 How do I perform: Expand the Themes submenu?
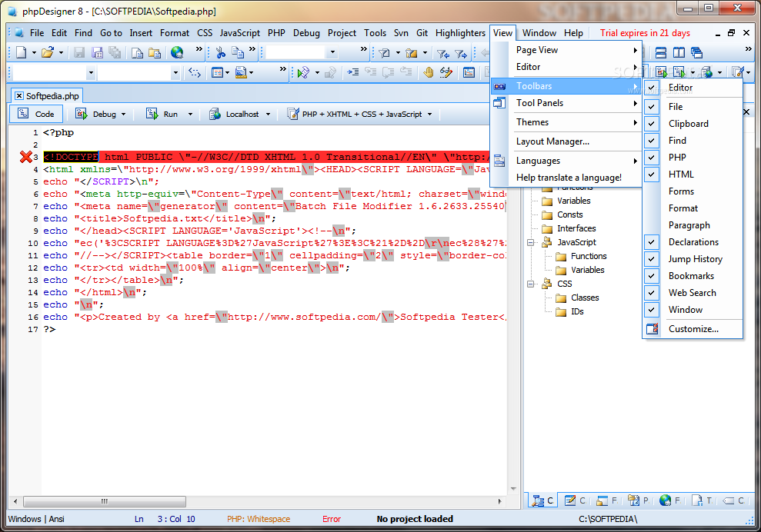(566, 122)
